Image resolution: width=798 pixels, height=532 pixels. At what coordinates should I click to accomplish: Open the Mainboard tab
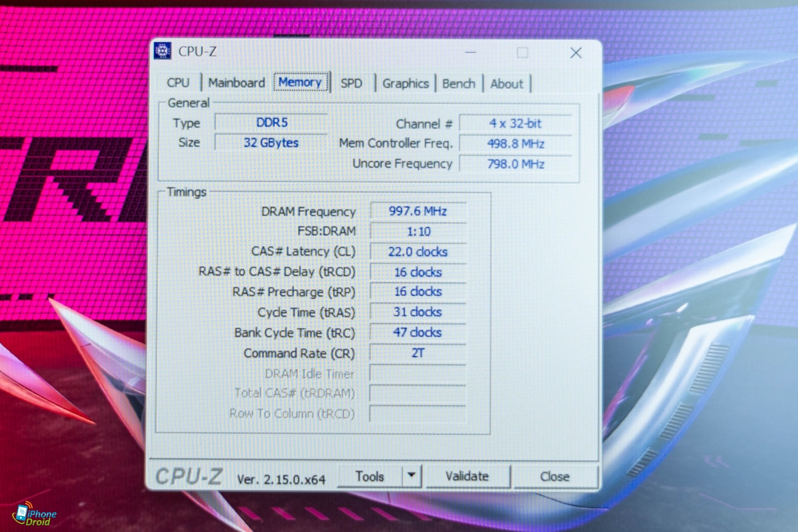(236, 83)
